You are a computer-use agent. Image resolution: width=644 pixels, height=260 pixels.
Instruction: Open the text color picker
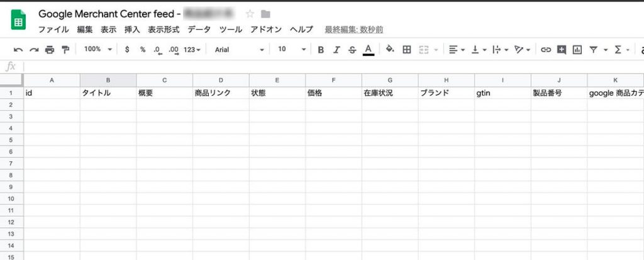coord(369,50)
